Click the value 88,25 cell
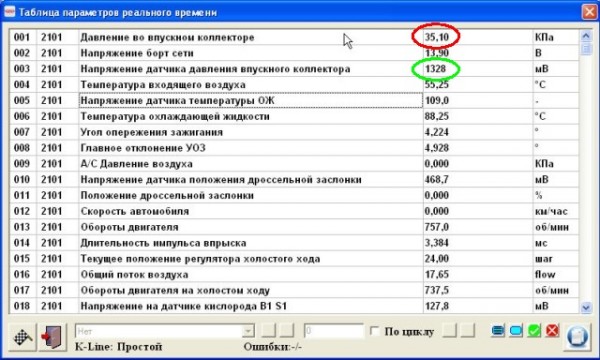 [x=478, y=116]
